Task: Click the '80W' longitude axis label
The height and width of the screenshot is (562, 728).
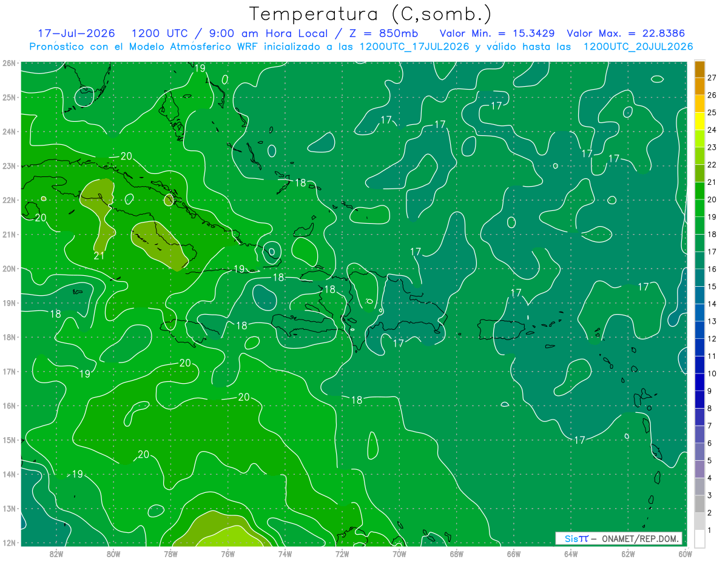Action: (x=113, y=554)
